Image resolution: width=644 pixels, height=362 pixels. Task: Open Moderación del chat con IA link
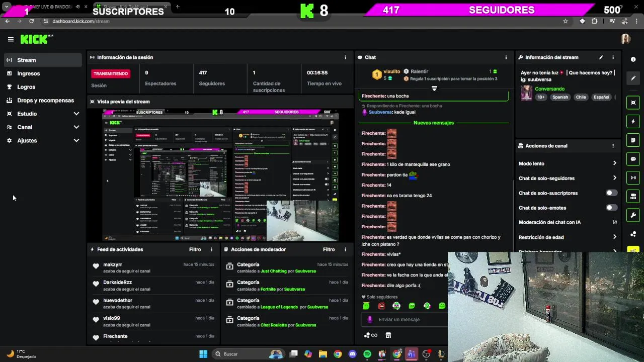pos(568,222)
